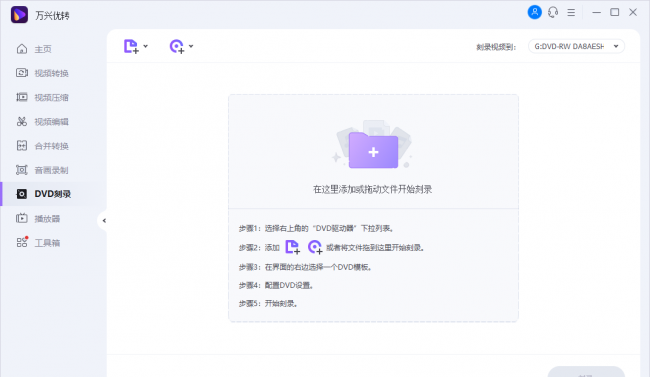This screenshot has width=650, height=377.
Task: Click the scissors edit sidebar icon
Action: tap(22, 122)
